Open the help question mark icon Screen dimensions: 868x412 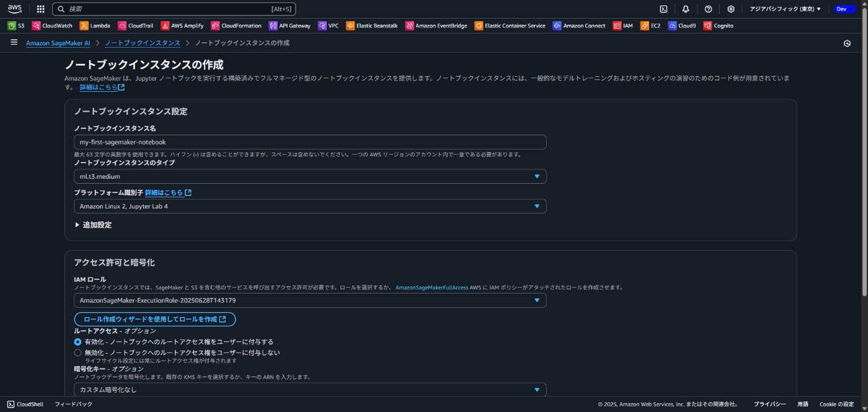pyautogui.click(x=708, y=9)
